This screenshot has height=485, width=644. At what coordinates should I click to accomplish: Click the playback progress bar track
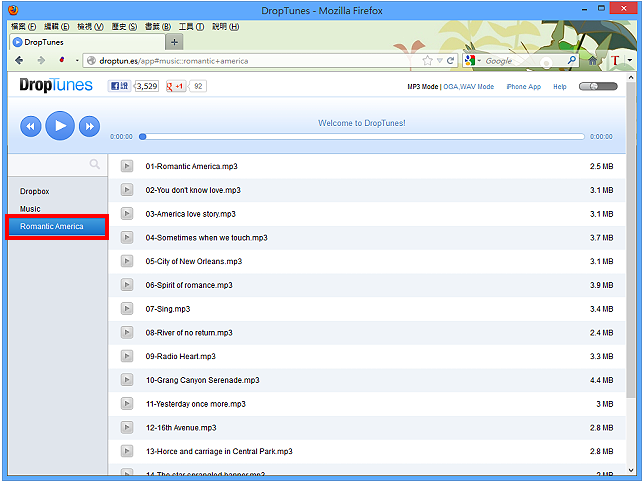(x=363, y=136)
